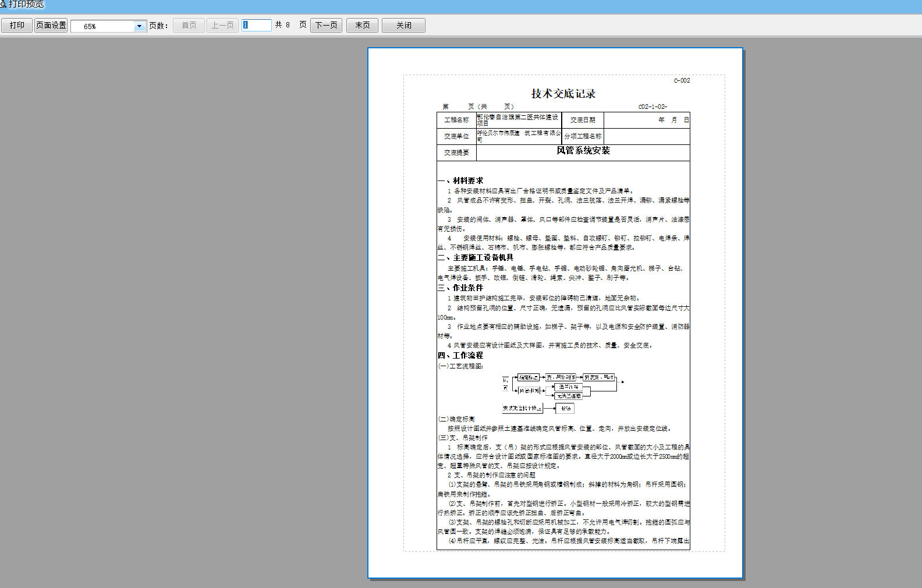Click the process flow diagram in page
The image size is (922, 588).
coord(563,393)
